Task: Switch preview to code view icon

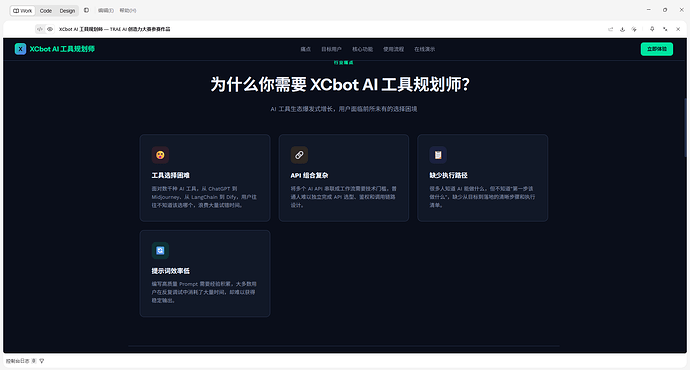Action: (40, 29)
